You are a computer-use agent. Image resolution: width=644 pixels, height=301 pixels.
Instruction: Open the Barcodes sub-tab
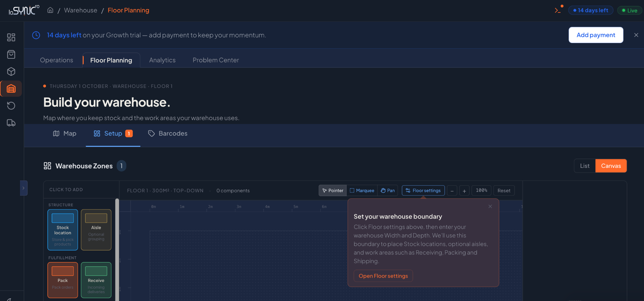tap(168, 133)
